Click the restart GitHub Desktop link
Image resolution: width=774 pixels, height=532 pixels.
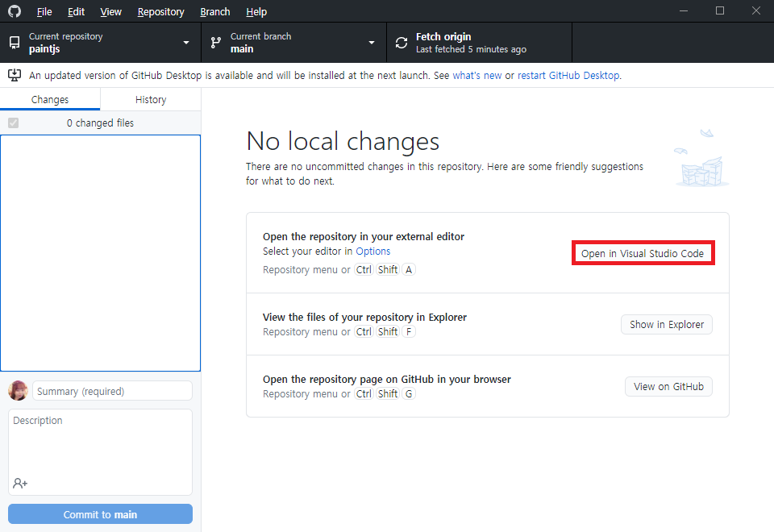(x=568, y=75)
